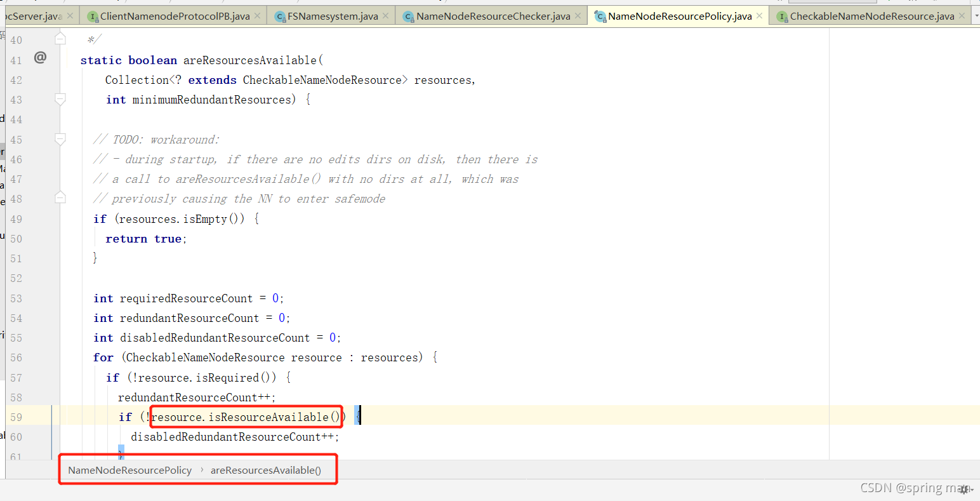Close the FSNamesystem.java tab

pyautogui.click(x=385, y=16)
